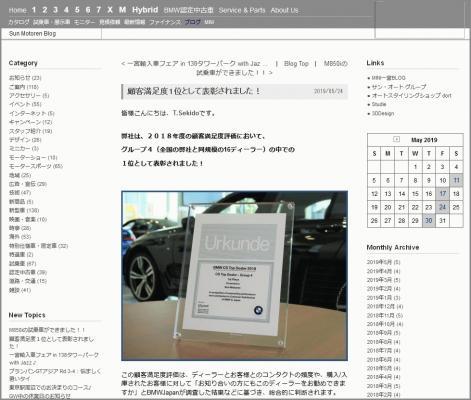Open the Home navigation link
Viewport: 471px width, 400px height.
17,10
